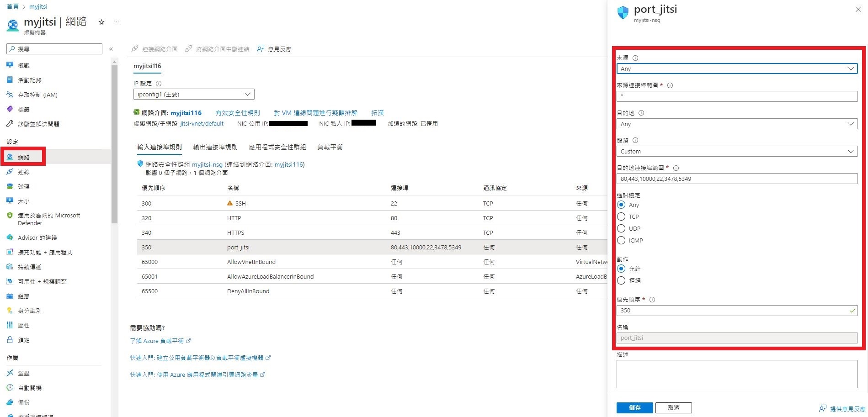The height and width of the screenshot is (417, 868).
Task: Close the port_jitsi panel
Action: (858, 9)
